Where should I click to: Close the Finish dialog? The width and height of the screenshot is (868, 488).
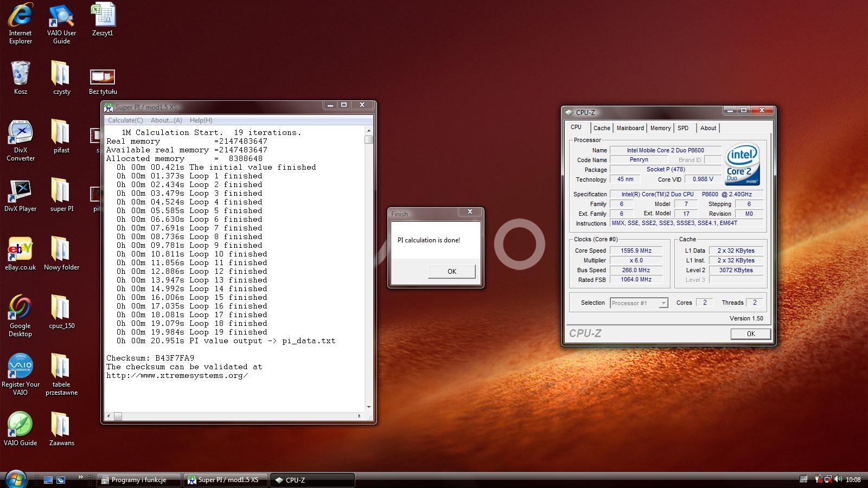(470, 212)
